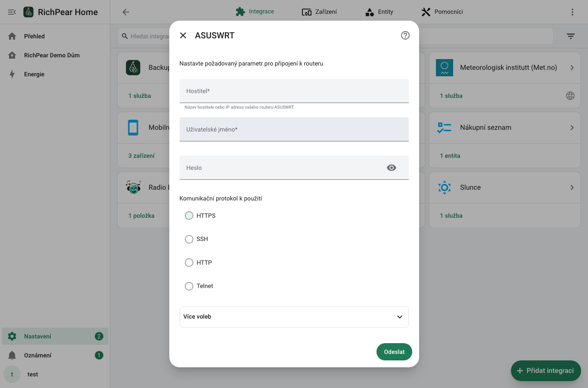Open Energie in the sidebar
This screenshot has height=388, width=588.
55,74
